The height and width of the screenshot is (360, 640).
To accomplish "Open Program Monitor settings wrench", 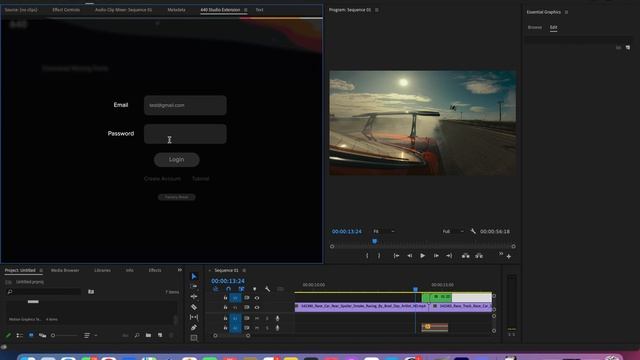I will click(x=473, y=231).
